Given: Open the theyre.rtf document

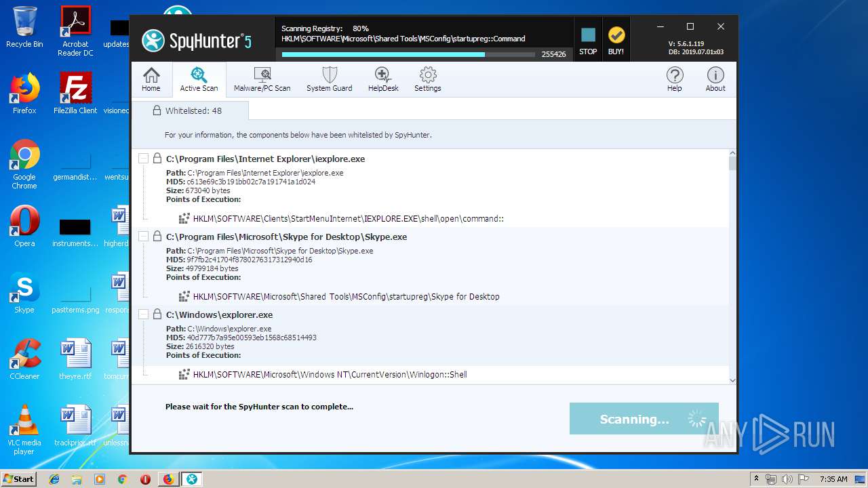Looking at the screenshot, I should pos(75,359).
